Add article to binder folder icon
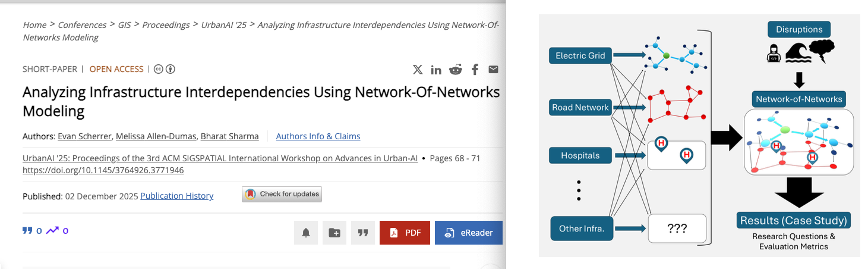Screen dimensions: 868x269 334,233
